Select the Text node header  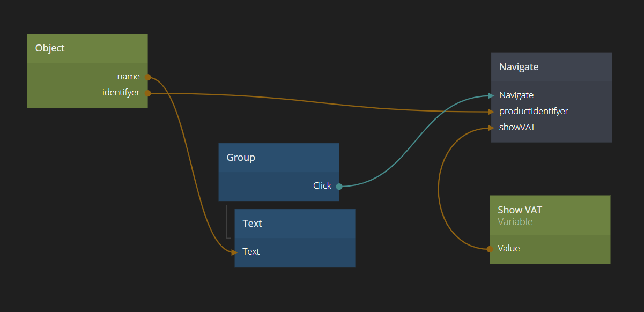click(294, 224)
